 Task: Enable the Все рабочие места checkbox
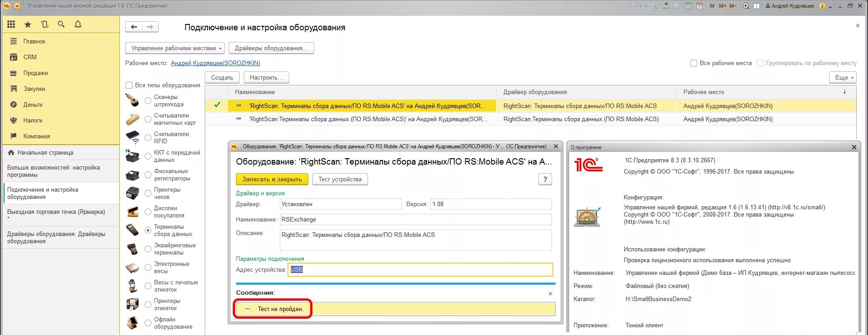693,63
